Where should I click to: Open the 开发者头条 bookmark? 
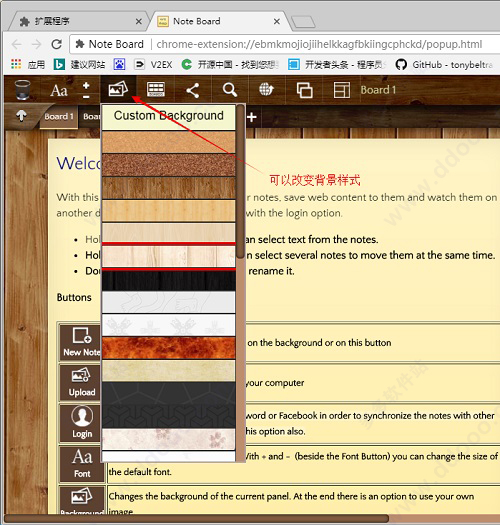coord(337,64)
